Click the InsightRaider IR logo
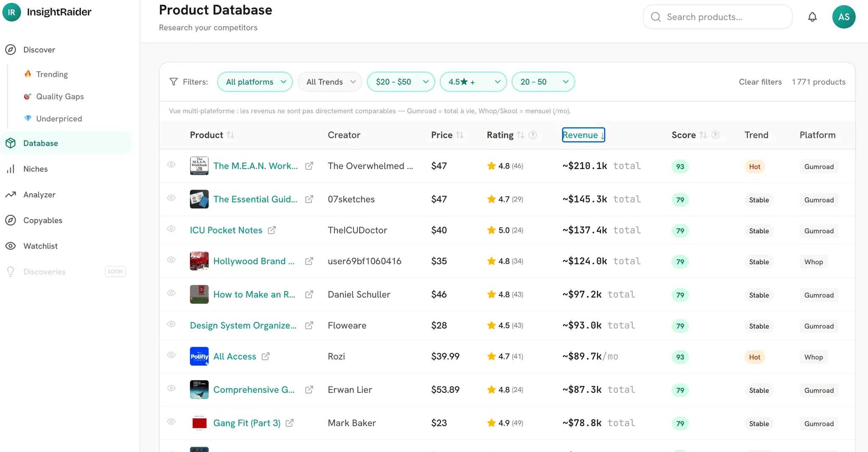Screen dimensions: 868x452 tap(11, 12)
